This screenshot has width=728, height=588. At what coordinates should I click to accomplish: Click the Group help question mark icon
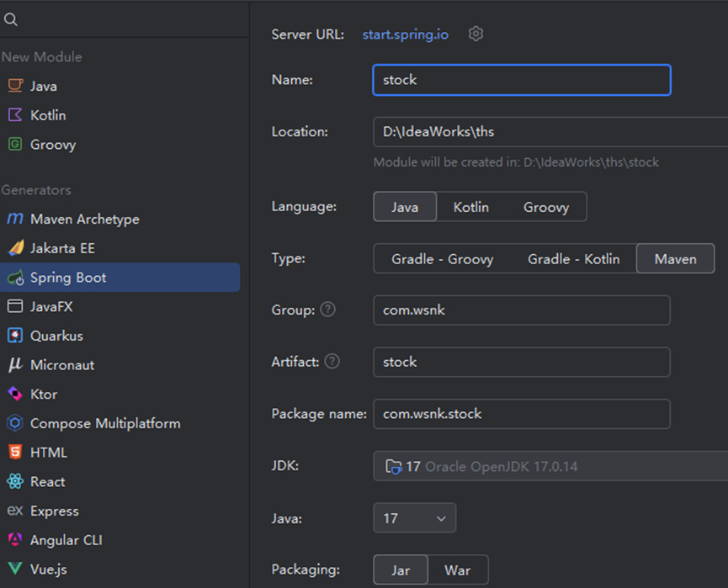[327, 310]
